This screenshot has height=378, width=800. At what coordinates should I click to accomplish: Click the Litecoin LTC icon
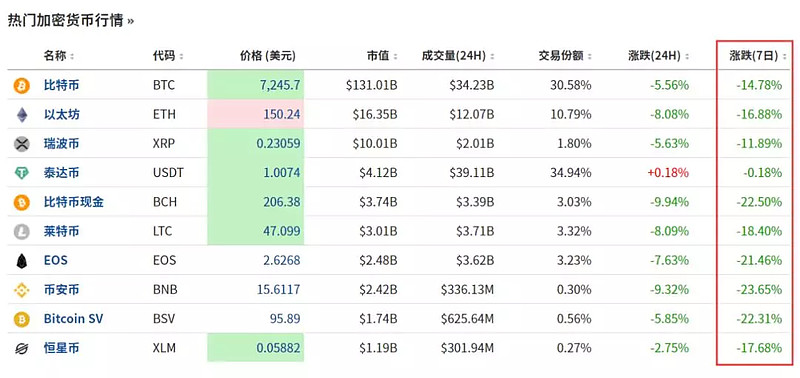coord(21,232)
